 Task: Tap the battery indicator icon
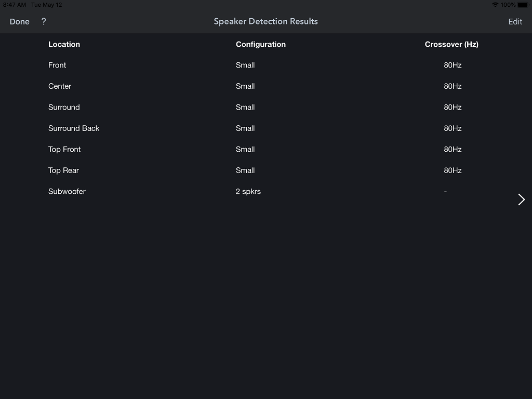point(523,5)
